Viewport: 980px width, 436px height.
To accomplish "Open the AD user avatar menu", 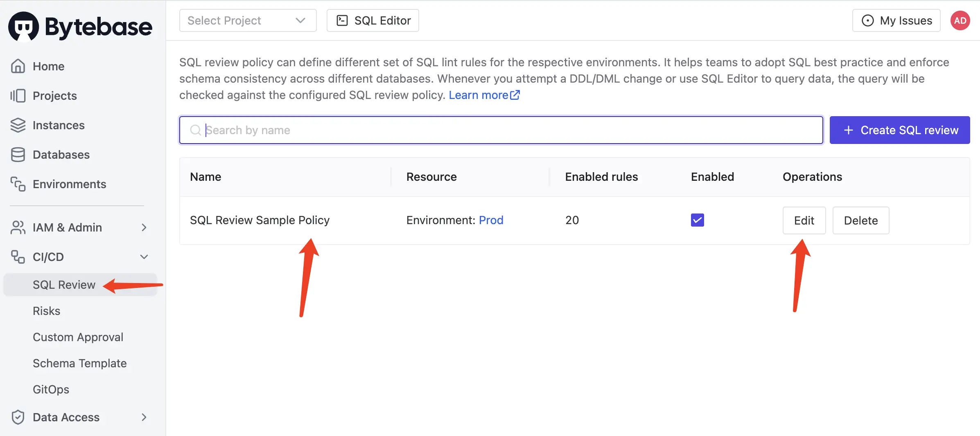I will tap(960, 20).
